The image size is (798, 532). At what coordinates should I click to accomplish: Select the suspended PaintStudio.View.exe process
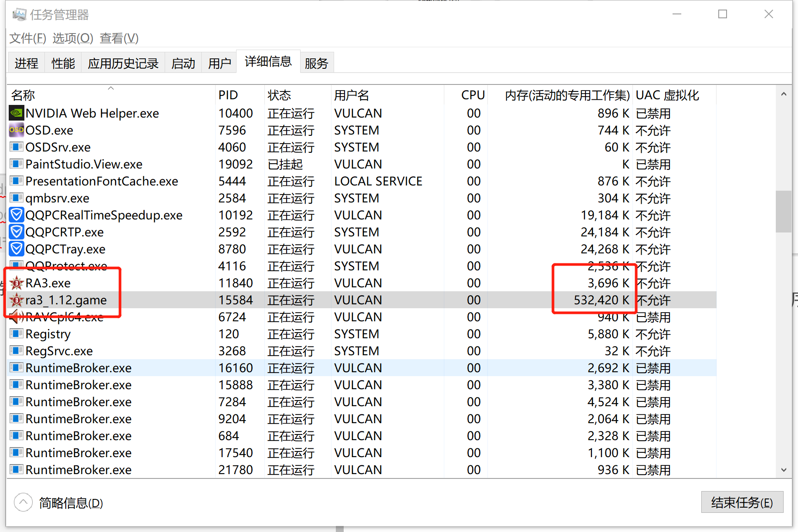[174, 164]
